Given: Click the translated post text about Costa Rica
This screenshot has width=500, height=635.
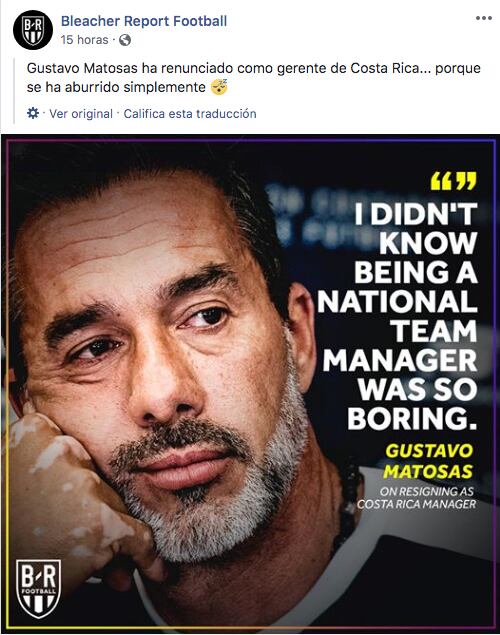Looking at the screenshot, I should (253, 77).
